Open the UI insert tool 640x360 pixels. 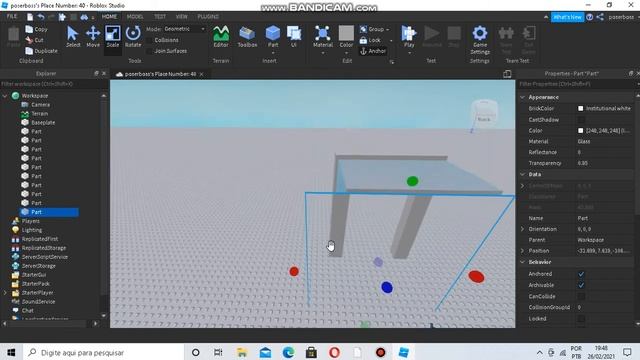coord(293,37)
